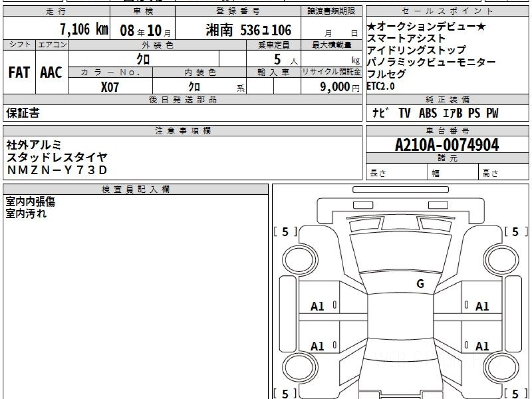Click the G mark on the windshield diagram
Viewport: 532px width, 399px height.
tap(420, 284)
